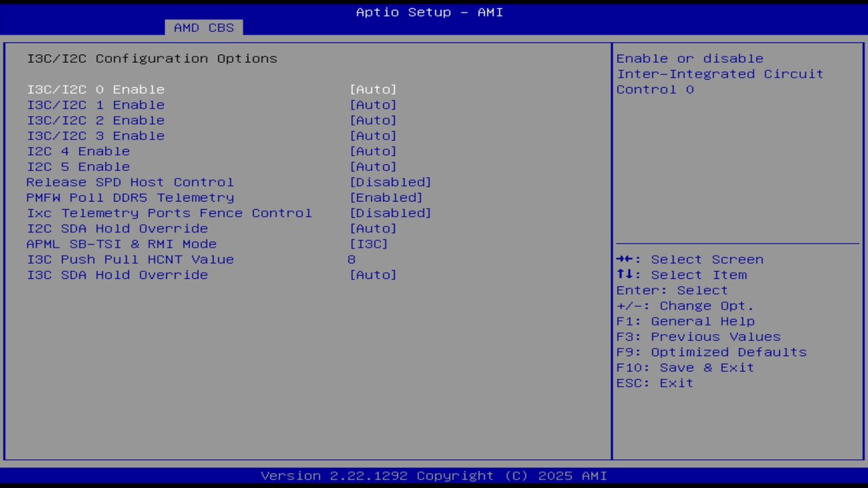
Task: Toggle Release SPD Host Control [Disabled] value
Action: 390,182
